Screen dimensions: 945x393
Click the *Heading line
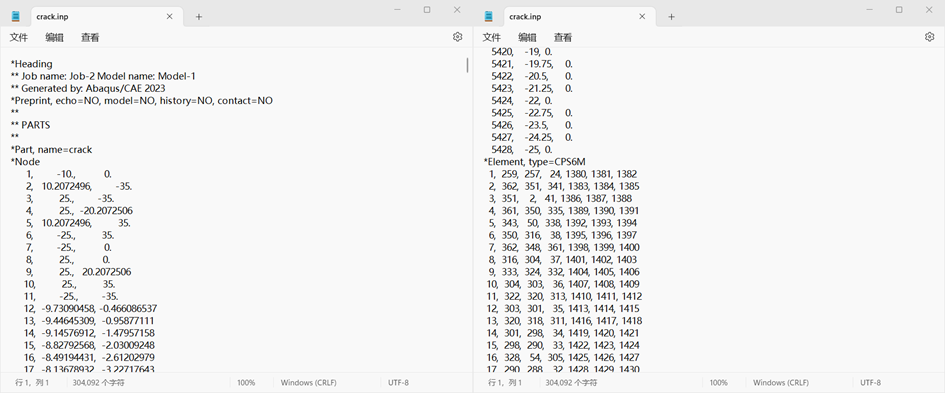click(x=31, y=64)
